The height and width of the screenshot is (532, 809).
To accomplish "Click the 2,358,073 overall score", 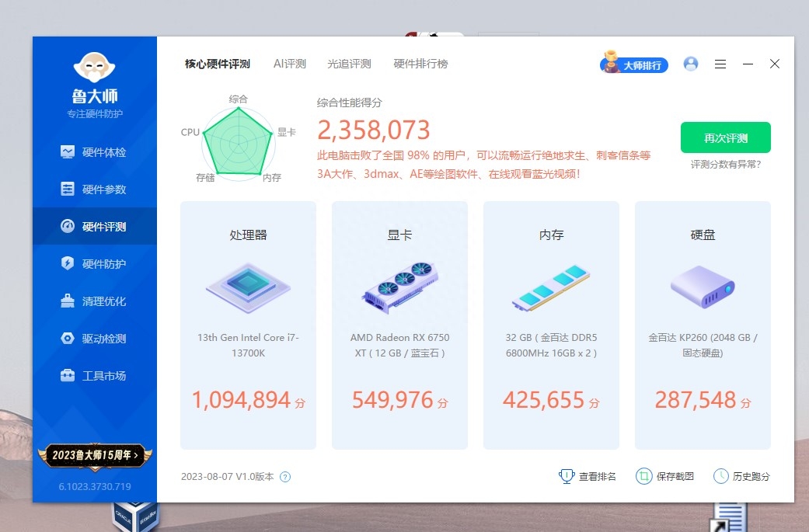I will pos(374,130).
